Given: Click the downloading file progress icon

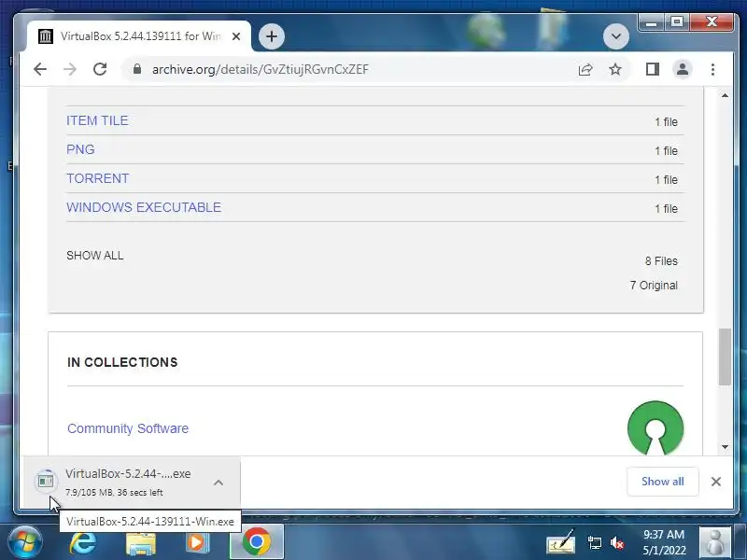Looking at the screenshot, I should coord(46,481).
